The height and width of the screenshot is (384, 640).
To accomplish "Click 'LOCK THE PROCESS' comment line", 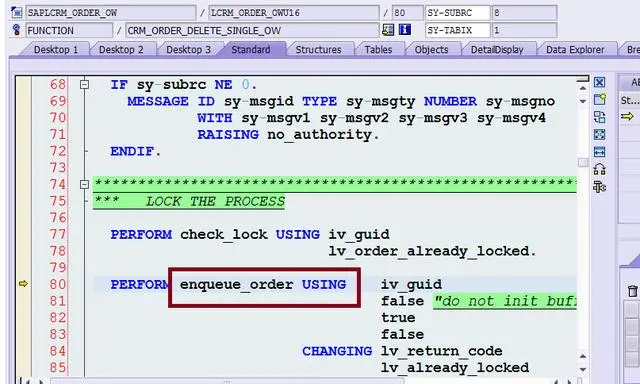I will [216, 202].
